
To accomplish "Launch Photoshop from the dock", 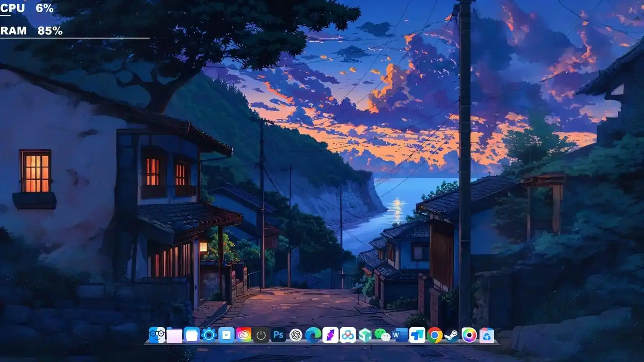I will point(278,335).
